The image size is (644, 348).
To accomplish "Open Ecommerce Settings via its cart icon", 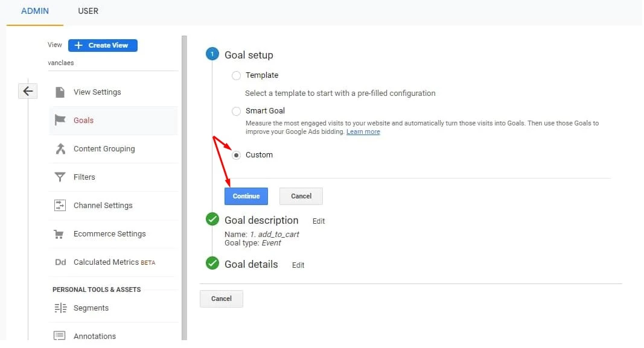I will pos(60,233).
